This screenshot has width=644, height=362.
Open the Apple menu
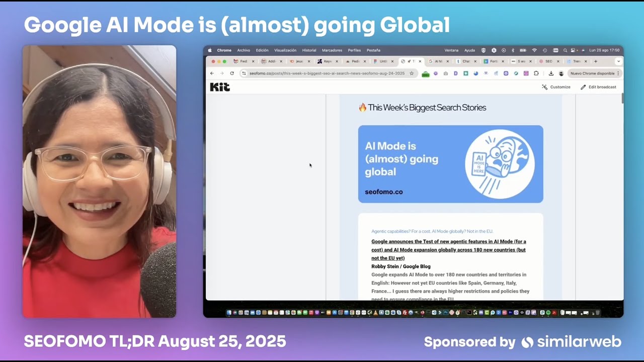210,50
